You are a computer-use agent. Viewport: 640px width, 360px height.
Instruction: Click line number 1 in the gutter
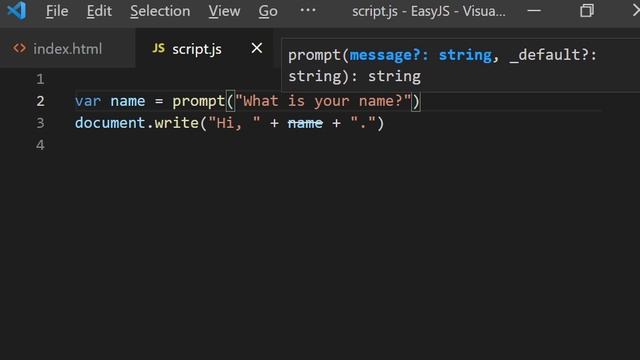tap(40, 79)
